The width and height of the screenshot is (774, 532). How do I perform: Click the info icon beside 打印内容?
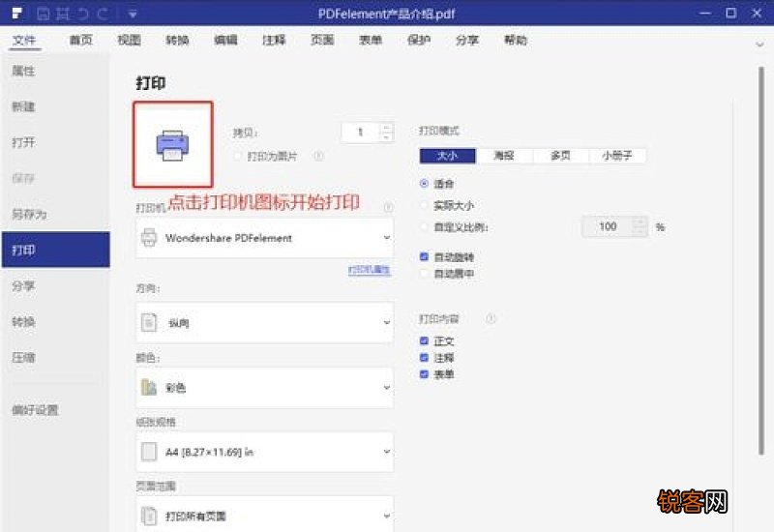point(491,318)
